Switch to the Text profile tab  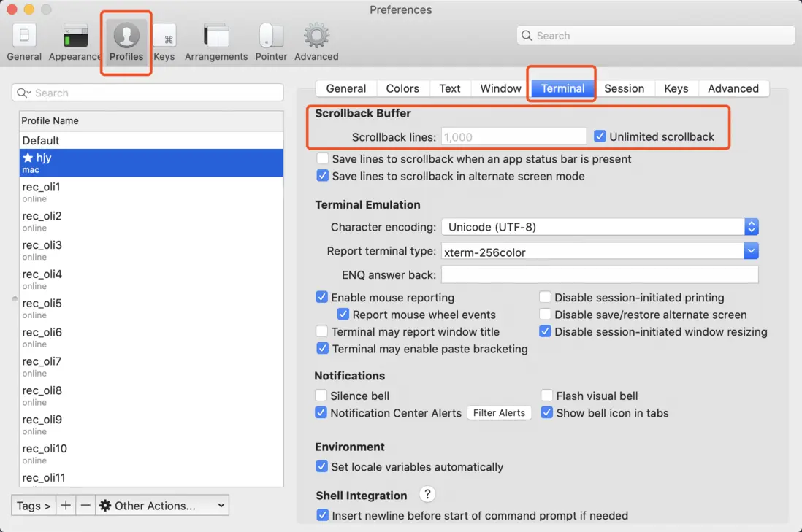[450, 88]
